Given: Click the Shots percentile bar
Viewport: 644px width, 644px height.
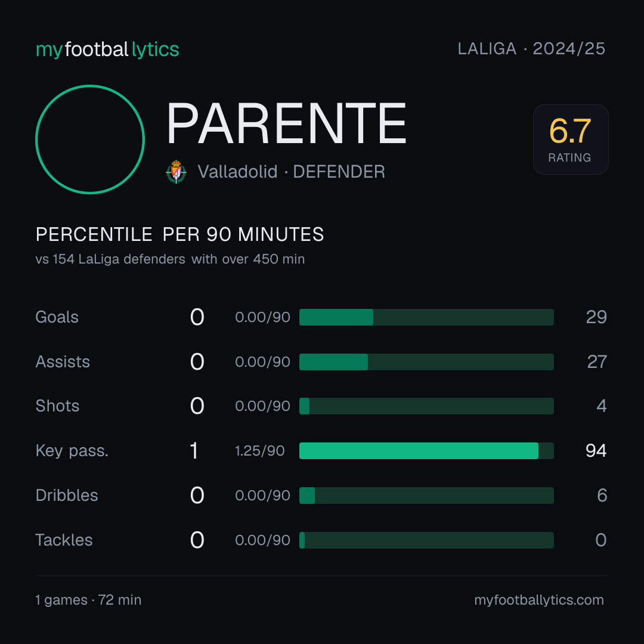Looking at the screenshot, I should pos(426,406).
